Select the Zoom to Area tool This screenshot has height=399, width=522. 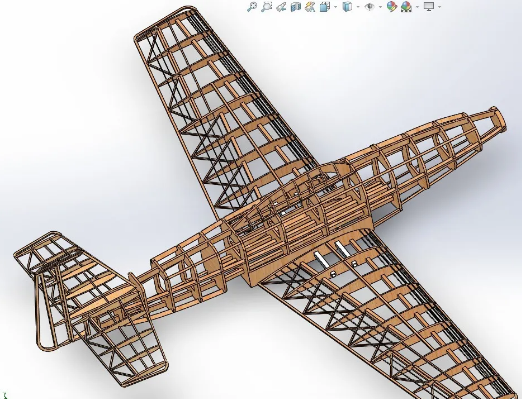click(267, 7)
